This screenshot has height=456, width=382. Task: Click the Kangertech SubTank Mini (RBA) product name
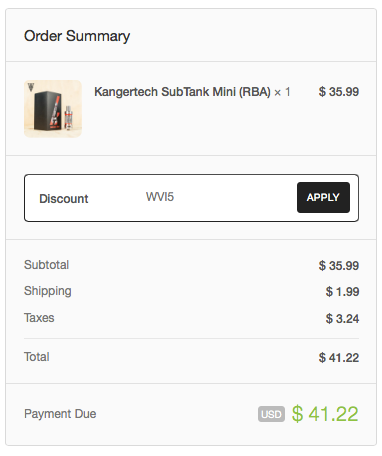(x=182, y=92)
